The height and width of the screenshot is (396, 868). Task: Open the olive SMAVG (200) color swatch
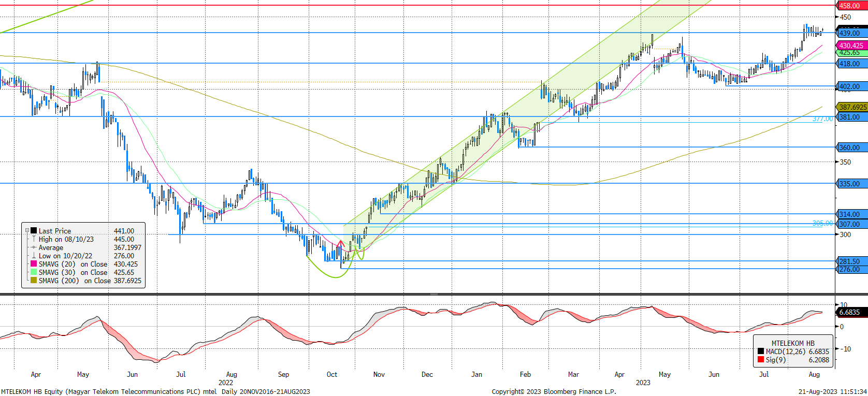[x=34, y=281]
